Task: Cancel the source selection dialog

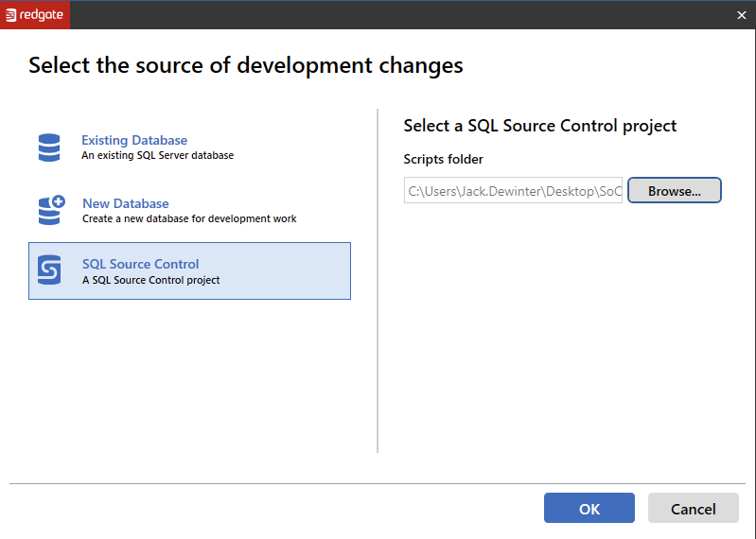Action: 693,509
